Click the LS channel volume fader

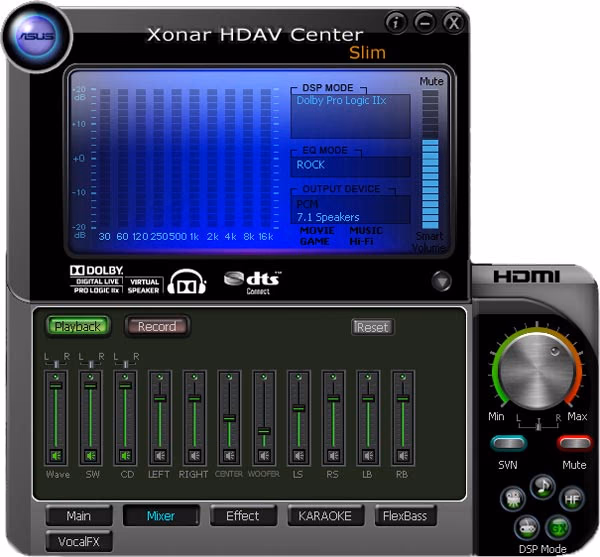pos(299,408)
